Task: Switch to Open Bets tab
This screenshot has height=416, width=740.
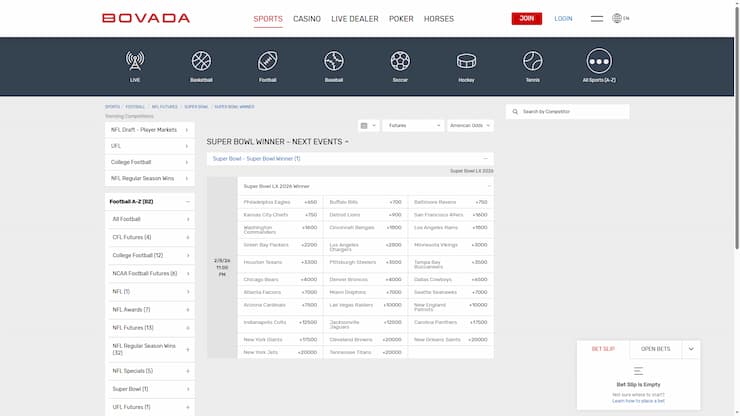Action: click(656, 349)
